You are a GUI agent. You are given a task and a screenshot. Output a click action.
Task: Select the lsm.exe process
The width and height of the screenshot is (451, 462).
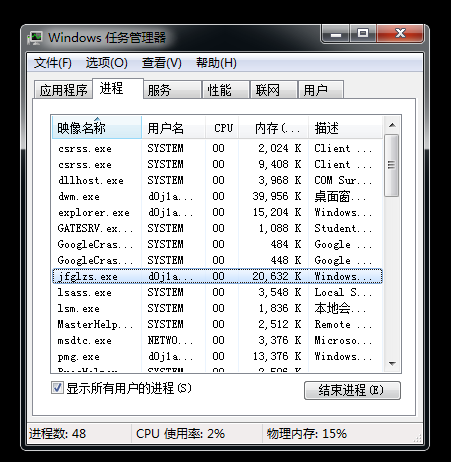coord(217,308)
